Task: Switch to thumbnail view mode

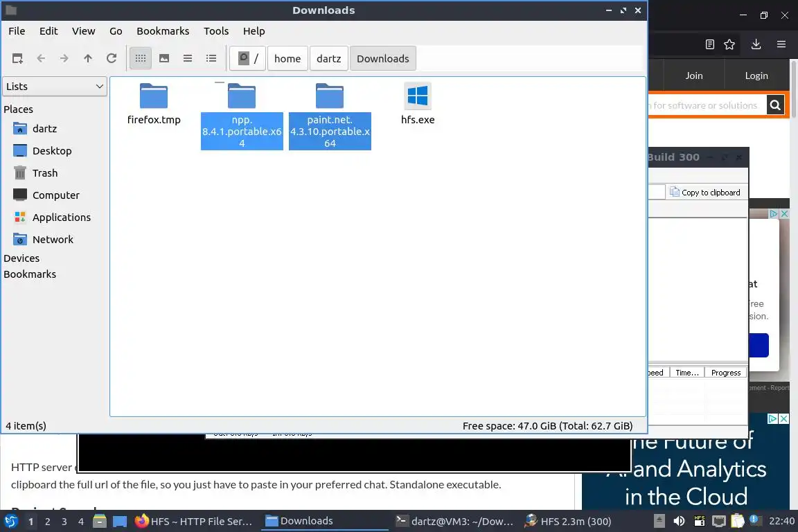Action: click(164, 59)
